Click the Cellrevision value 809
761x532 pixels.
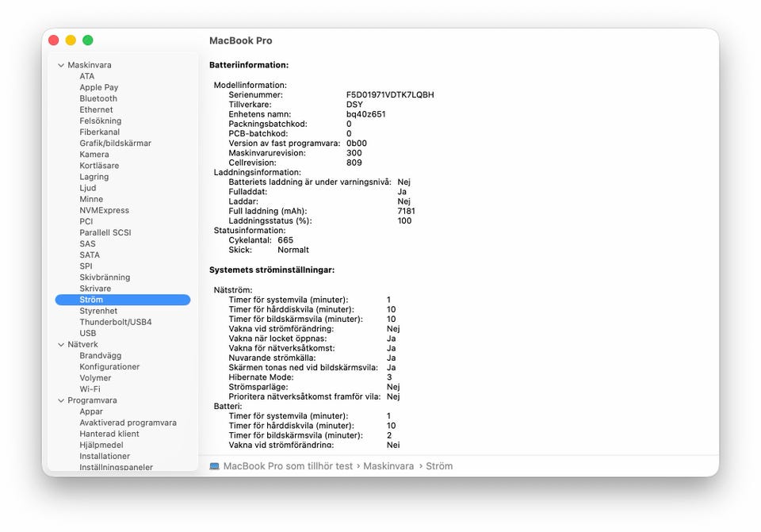[x=354, y=163]
